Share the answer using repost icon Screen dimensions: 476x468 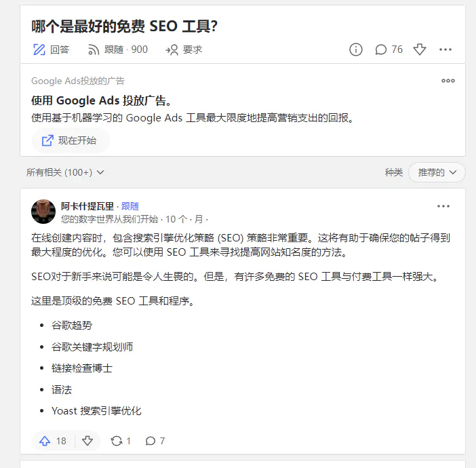(x=117, y=441)
